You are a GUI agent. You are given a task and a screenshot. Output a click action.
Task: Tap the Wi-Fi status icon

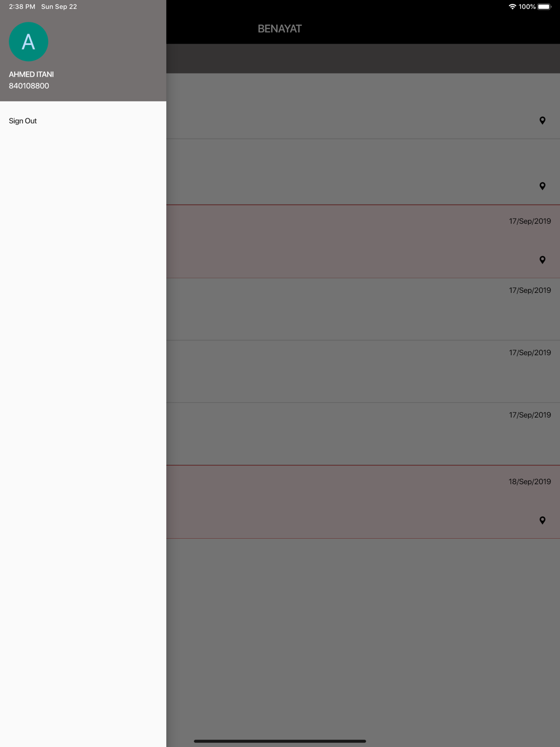coord(512,7)
